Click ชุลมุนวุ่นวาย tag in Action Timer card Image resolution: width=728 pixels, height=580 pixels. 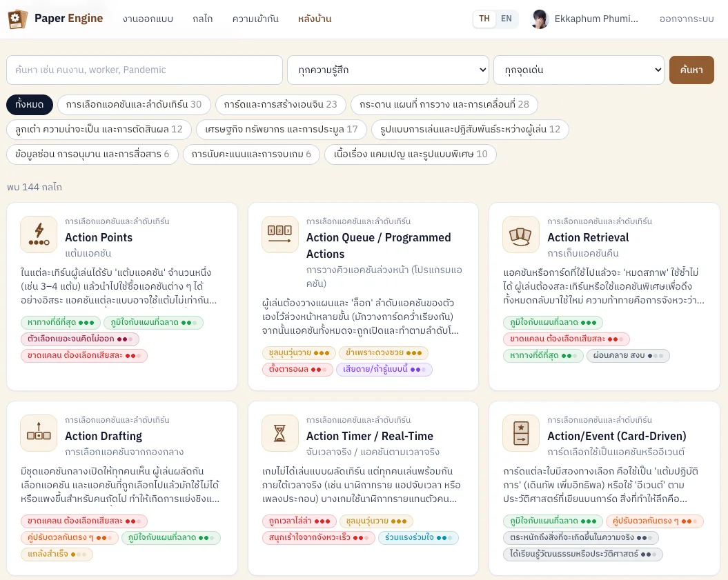point(376,521)
